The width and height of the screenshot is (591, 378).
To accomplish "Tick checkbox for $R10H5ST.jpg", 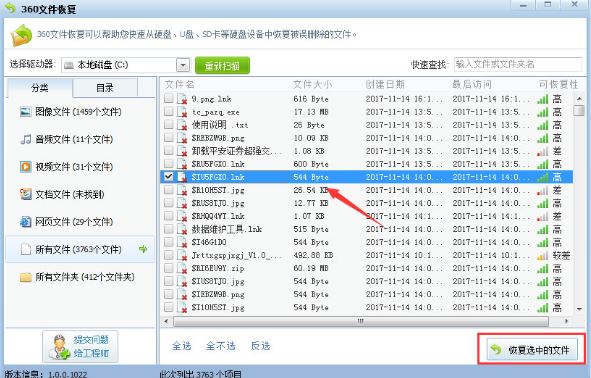I will pyautogui.click(x=168, y=190).
